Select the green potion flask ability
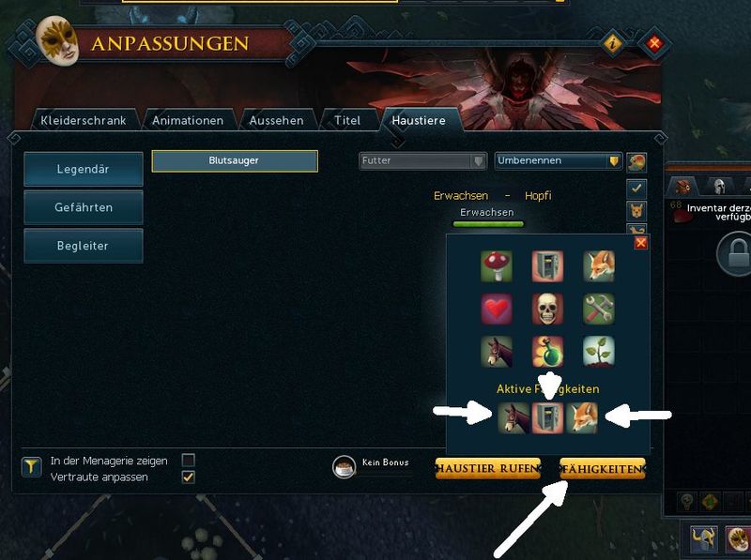This screenshot has width=751, height=560. (x=547, y=352)
